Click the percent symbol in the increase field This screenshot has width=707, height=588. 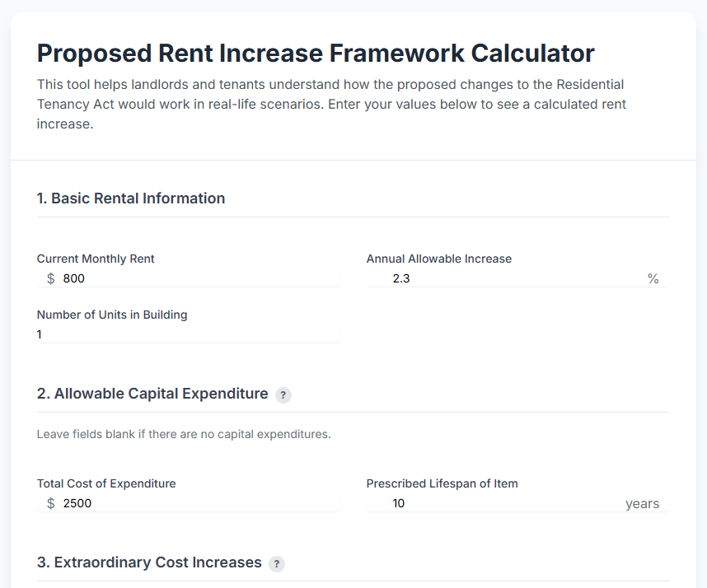[653, 279]
